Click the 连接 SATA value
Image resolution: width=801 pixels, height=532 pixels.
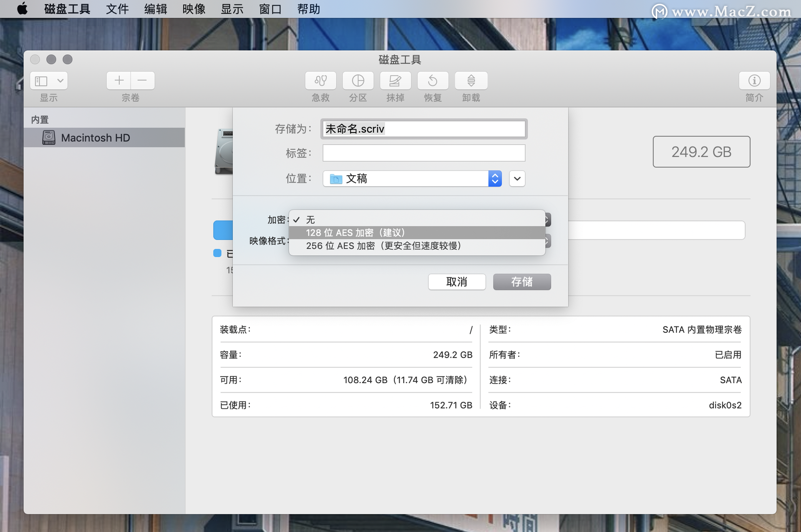point(731,380)
